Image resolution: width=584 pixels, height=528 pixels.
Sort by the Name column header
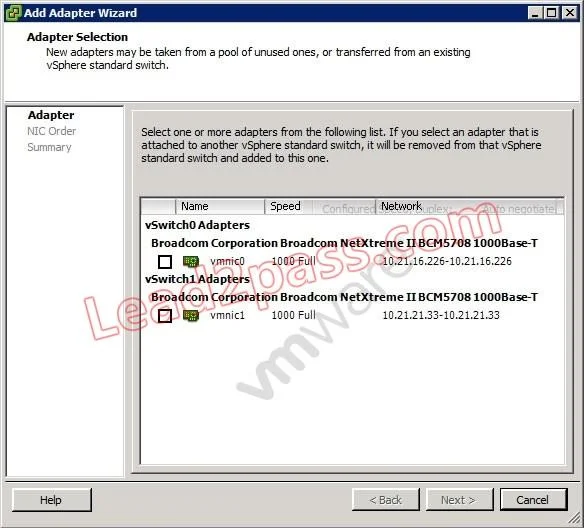point(220,206)
